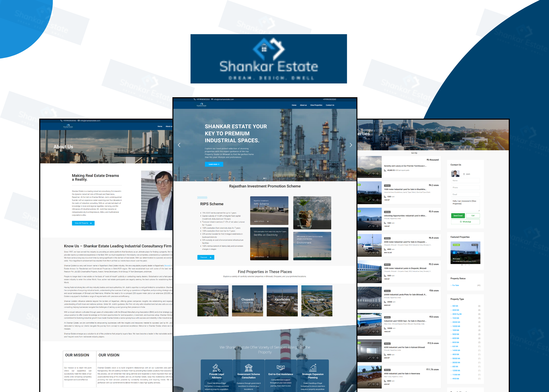Click the Learn more button on banner

[x=214, y=164]
